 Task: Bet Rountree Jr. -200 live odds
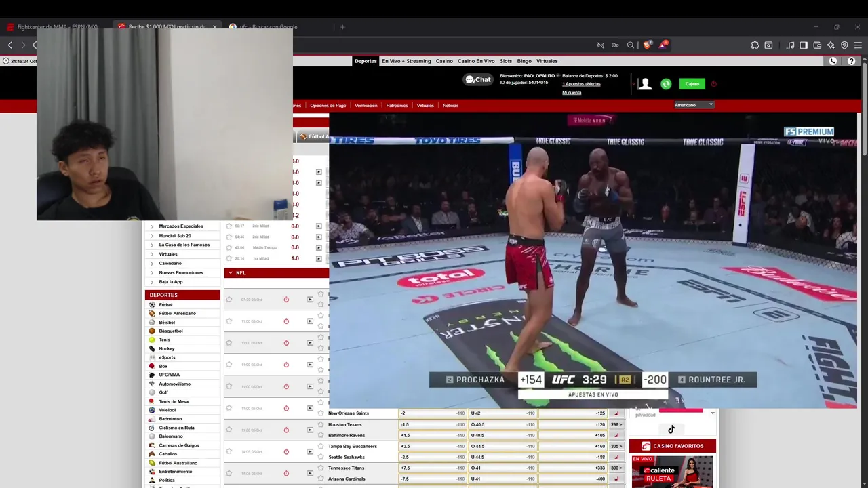click(x=654, y=380)
